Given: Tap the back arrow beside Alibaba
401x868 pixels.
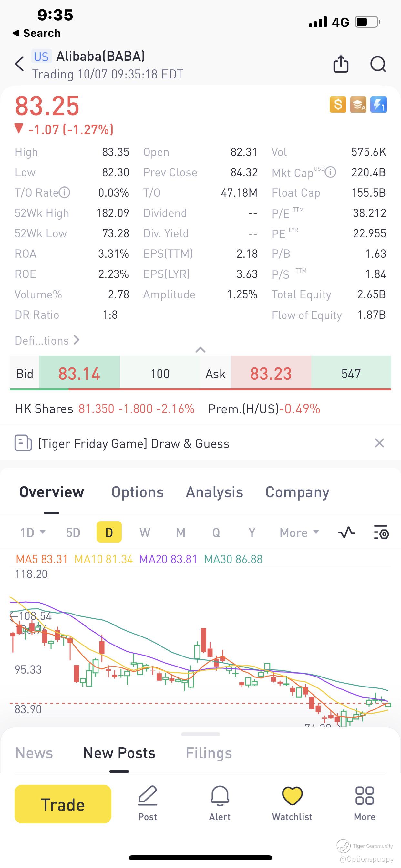Looking at the screenshot, I should (20, 64).
